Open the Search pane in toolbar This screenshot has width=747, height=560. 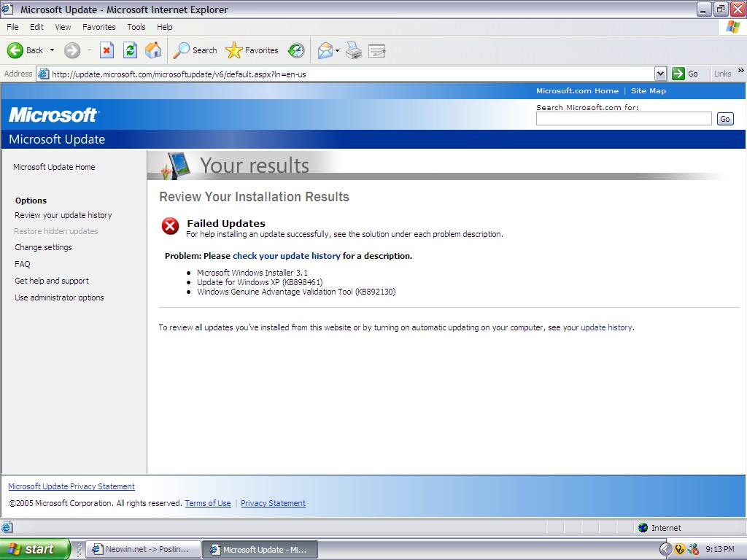tap(195, 50)
